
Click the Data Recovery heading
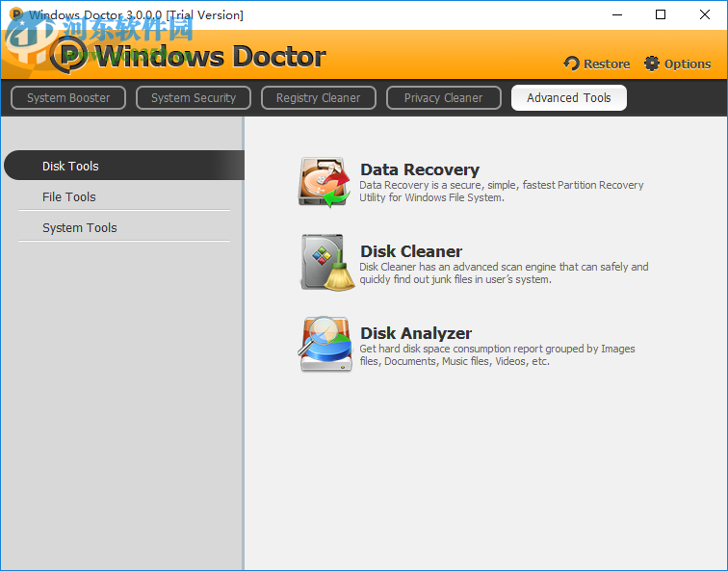pos(420,169)
